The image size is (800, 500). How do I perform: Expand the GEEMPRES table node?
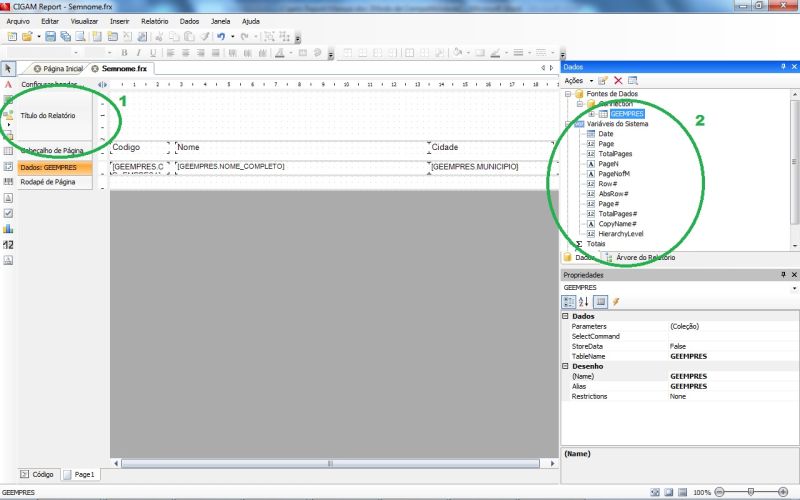click(x=592, y=114)
